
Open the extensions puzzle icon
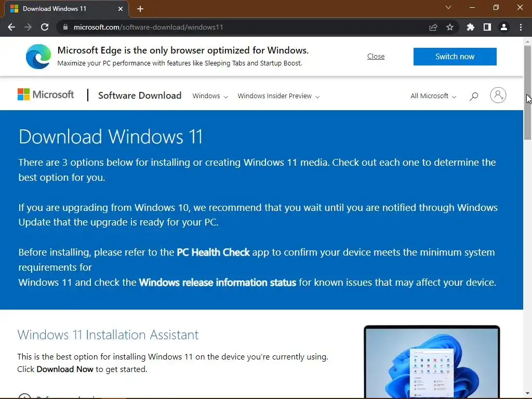(x=471, y=27)
